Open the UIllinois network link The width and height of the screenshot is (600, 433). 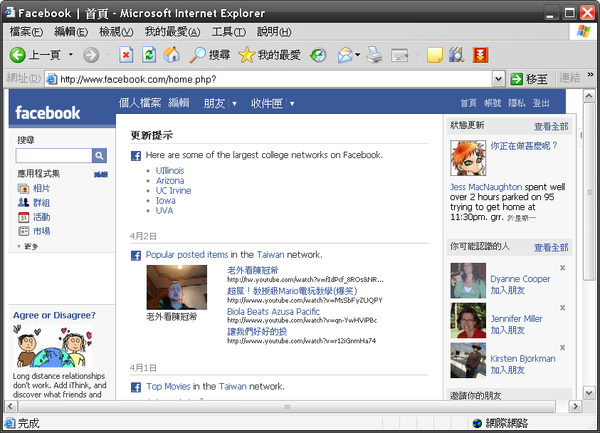coord(170,171)
